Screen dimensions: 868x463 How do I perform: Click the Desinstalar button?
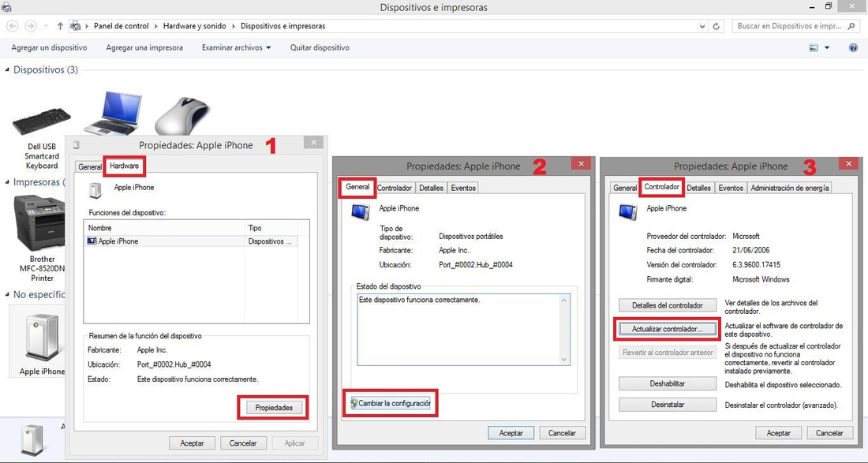tap(668, 405)
